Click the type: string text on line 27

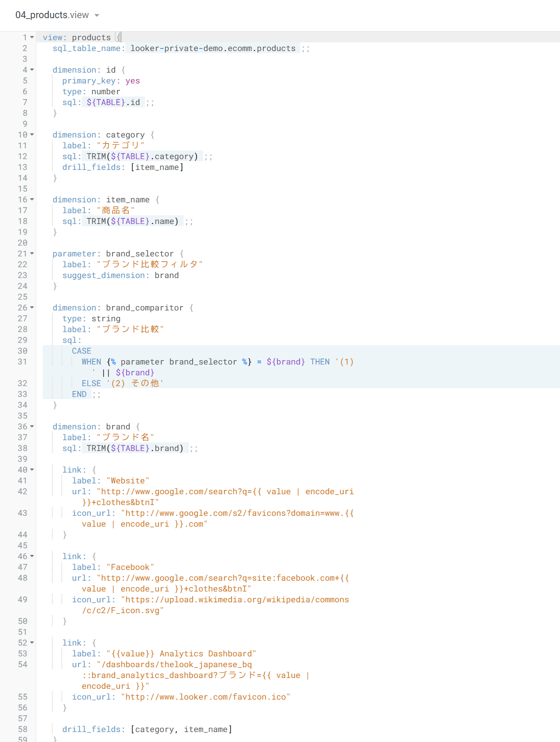tap(91, 319)
